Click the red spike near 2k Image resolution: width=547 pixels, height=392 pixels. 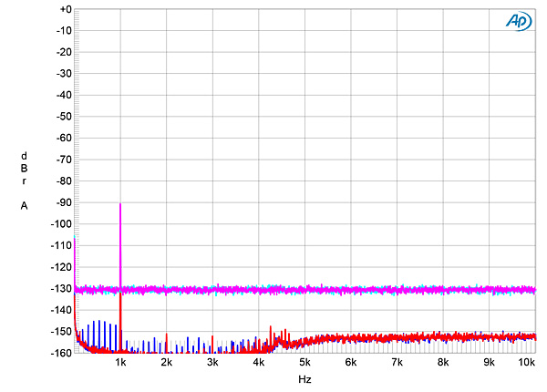167,339
